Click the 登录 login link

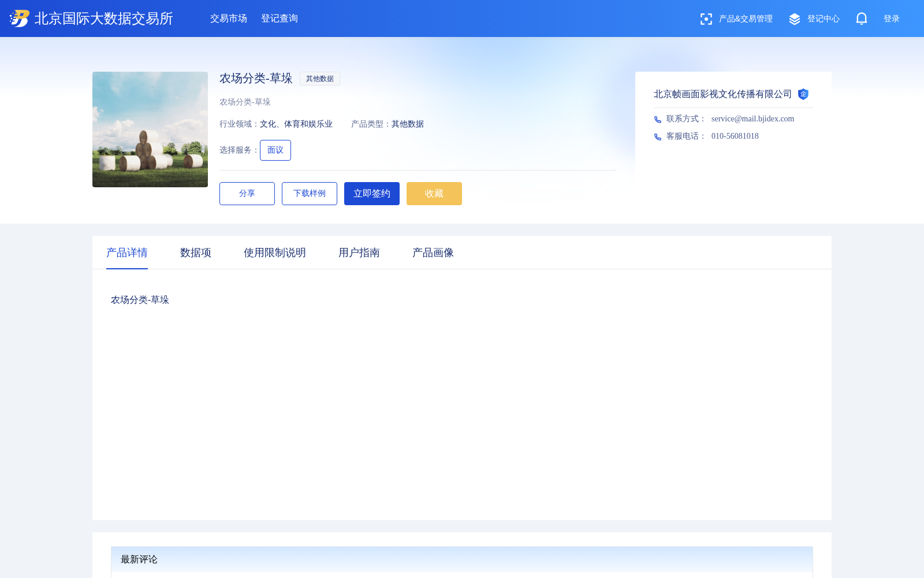pos(892,19)
